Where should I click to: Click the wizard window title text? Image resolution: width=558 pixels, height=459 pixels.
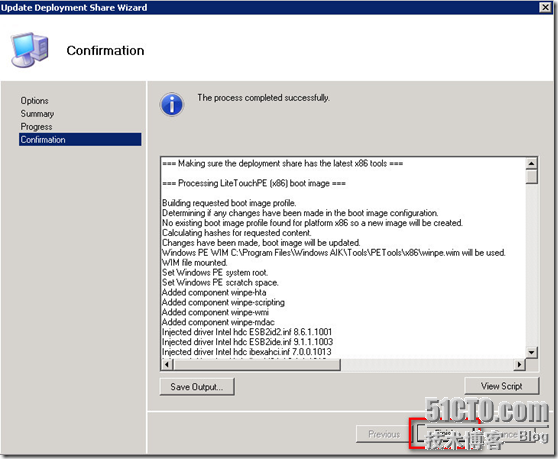[74, 7]
